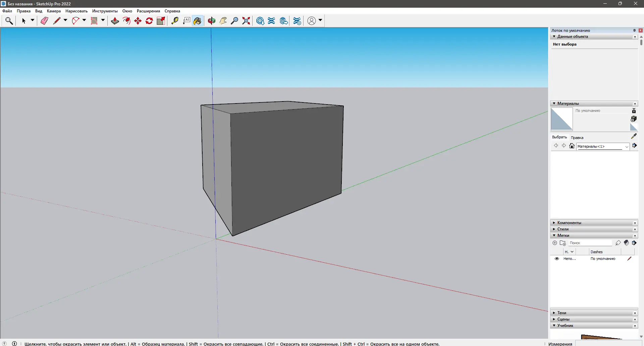Toggle the secondary selection pane in Materials

pyautogui.click(x=634, y=111)
